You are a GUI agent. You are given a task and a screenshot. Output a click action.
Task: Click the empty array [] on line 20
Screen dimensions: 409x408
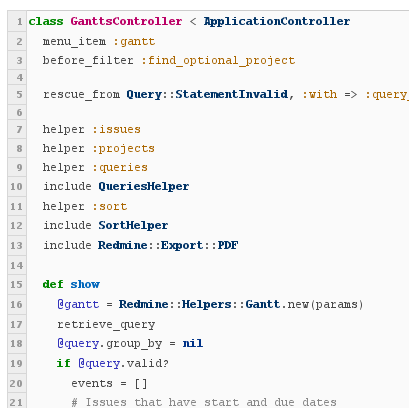pos(141,384)
